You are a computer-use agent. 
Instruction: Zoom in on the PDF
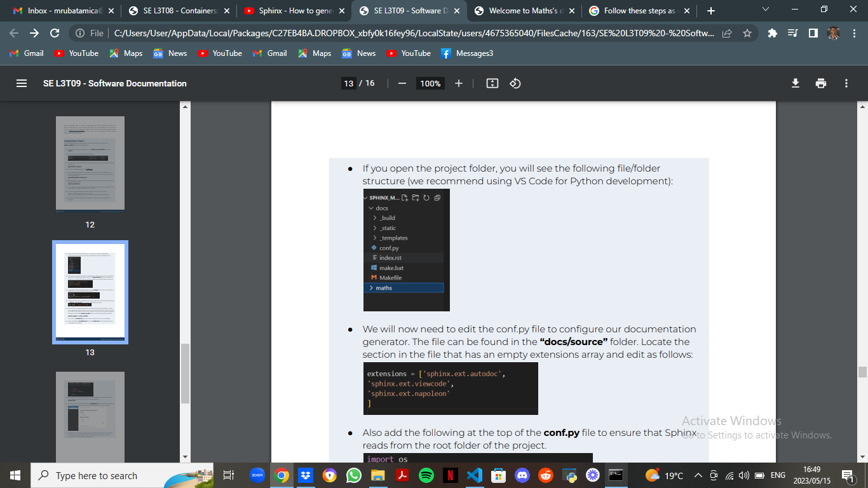pos(459,83)
